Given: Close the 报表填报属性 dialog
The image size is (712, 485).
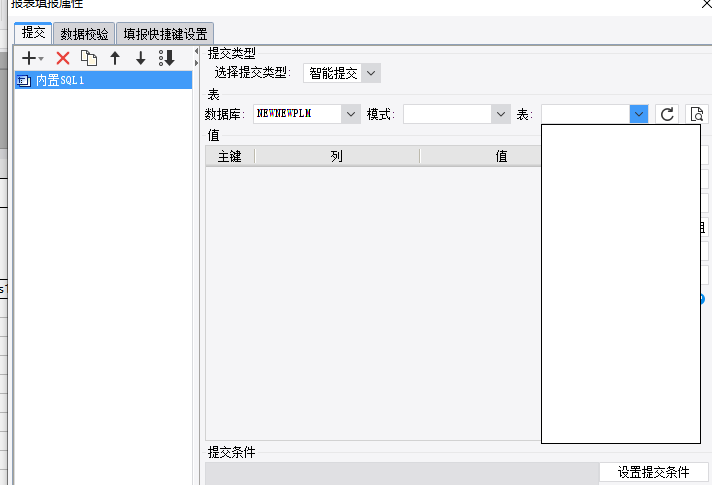Looking at the screenshot, I should (x=707, y=4).
